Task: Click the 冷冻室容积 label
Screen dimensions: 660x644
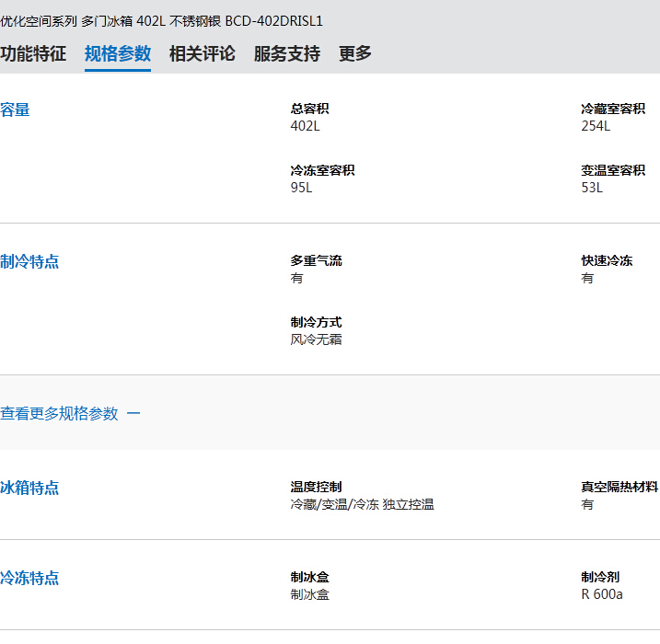Action: tap(322, 170)
